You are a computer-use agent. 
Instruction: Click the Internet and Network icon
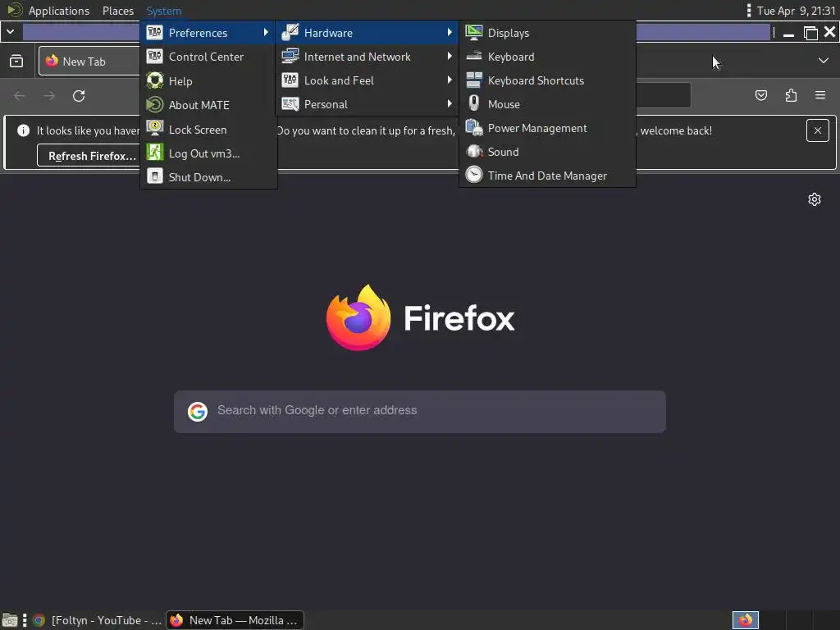(290, 57)
